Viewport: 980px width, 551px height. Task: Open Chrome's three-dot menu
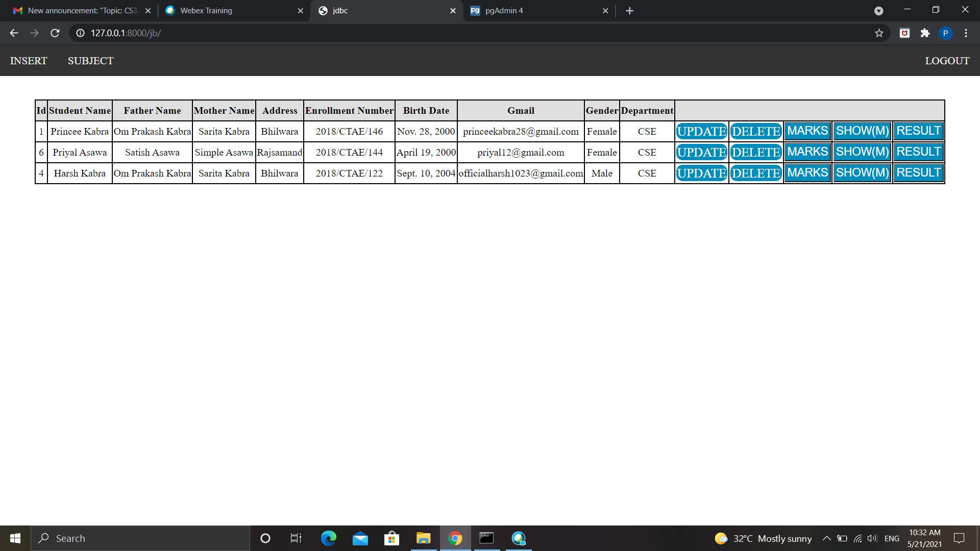click(966, 33)
